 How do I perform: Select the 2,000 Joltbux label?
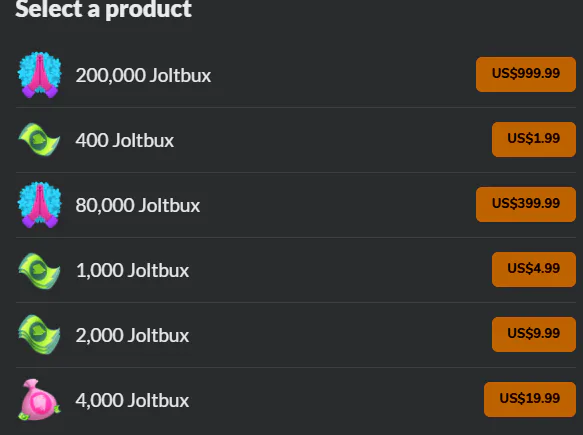pos(132,335)
